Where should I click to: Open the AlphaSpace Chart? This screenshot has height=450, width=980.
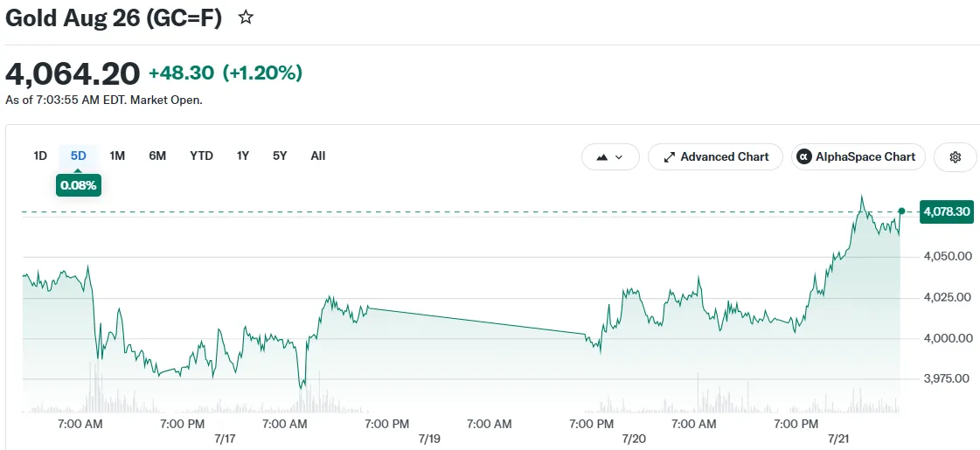click(x=858, y=157)
